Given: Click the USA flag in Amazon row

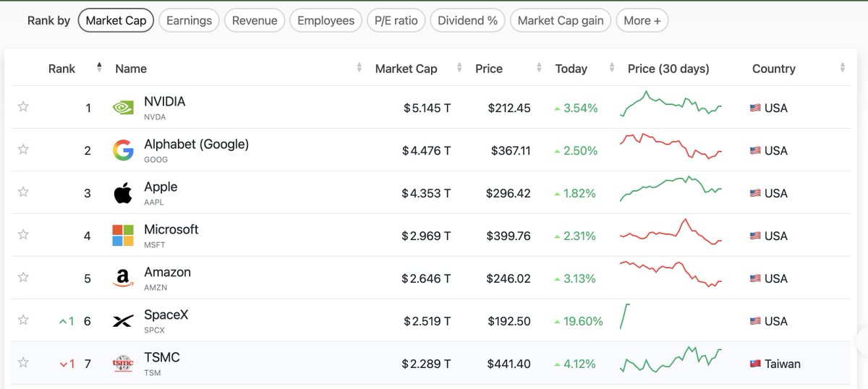Looking at the screenshot, I should point(755,279).
